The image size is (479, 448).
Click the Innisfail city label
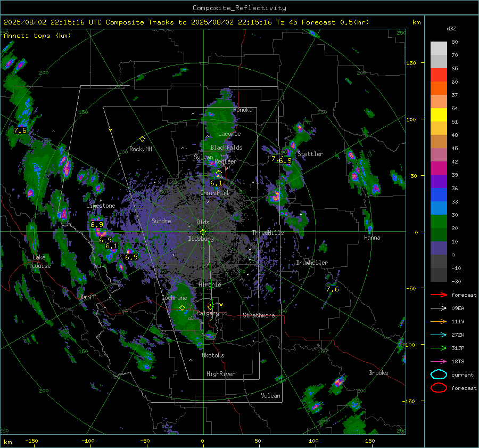[215, 193]
